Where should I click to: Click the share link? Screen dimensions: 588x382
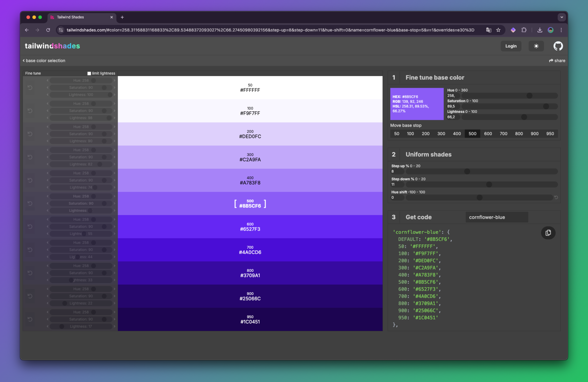557,60
